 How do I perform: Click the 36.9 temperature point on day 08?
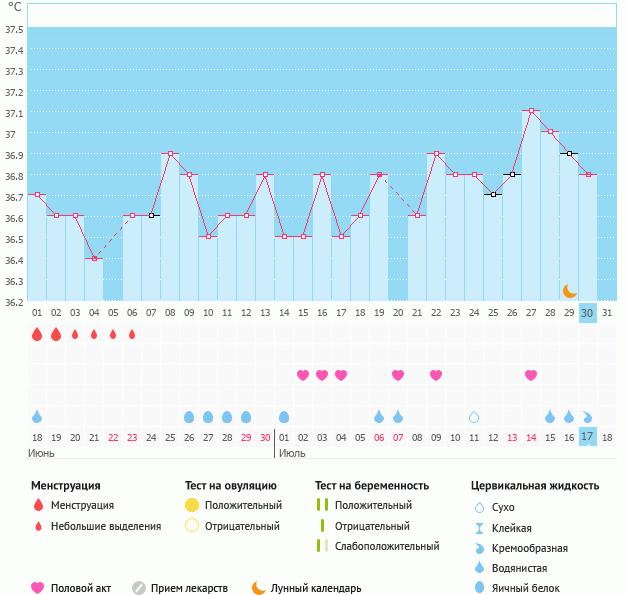pyautogui.click(x=170, y=154)
